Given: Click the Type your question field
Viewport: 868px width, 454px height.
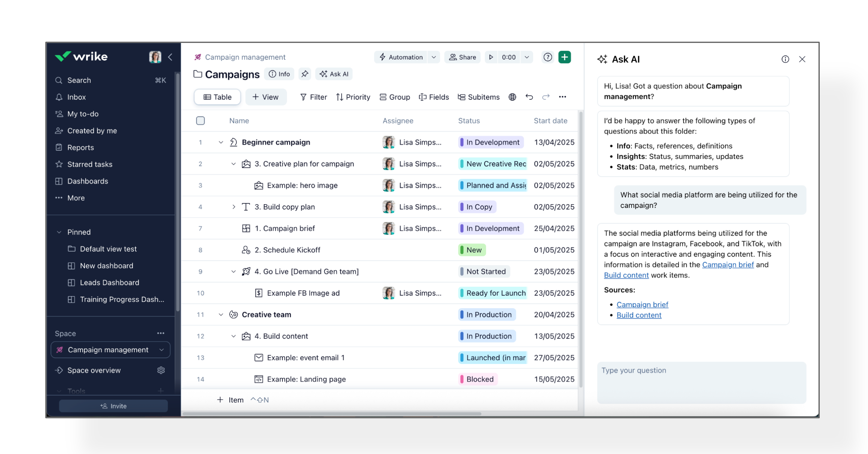Looking at the screenshot, I should pyautogui.click(x=701, y=381).
